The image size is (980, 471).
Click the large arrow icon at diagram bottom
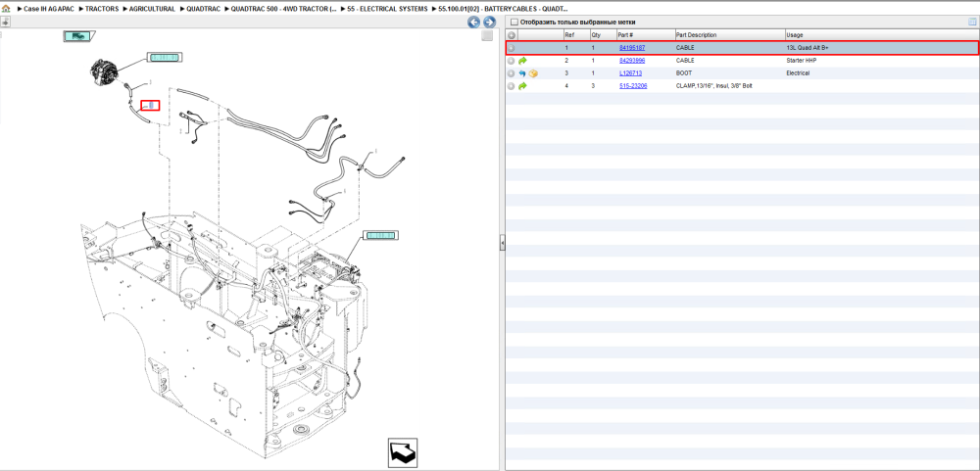[402, 452]
